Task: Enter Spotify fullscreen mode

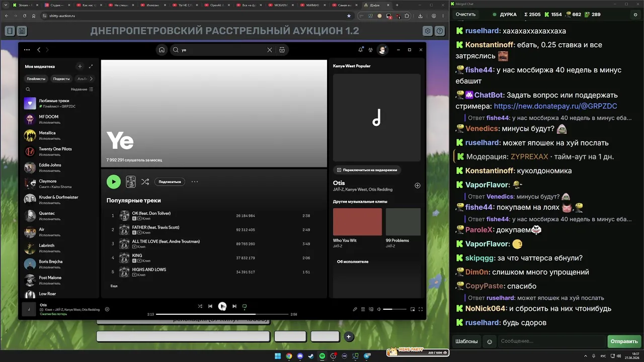Action: tap(421, 309)
